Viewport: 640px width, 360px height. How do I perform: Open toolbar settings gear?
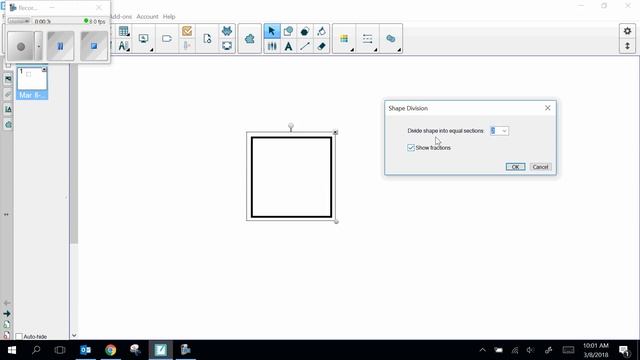pyautogui.click(x=627, y=31)
